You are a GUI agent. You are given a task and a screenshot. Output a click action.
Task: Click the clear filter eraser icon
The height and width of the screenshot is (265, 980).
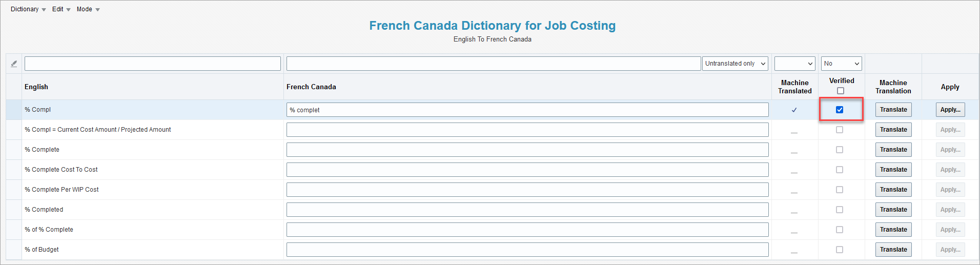coord(14,64)
